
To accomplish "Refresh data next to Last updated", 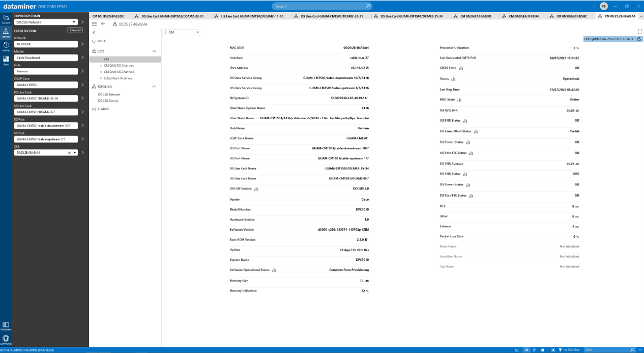I will click(x=639, y=39).
